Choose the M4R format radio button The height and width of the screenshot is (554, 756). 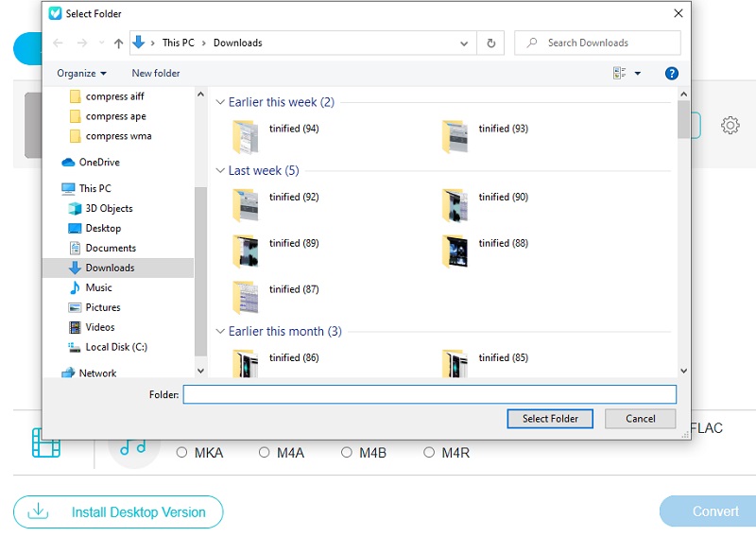coord(429,453)
